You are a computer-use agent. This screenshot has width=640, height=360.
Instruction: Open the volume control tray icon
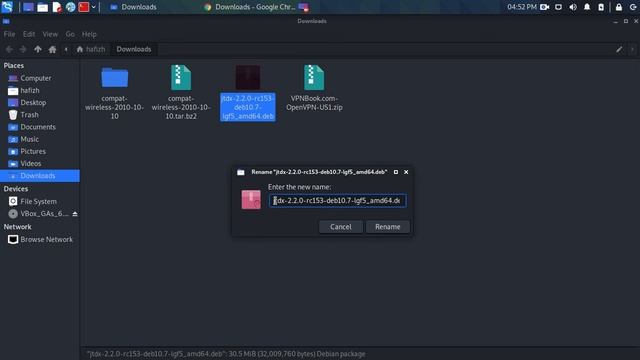pyautogui.click(x=573, y=7)
